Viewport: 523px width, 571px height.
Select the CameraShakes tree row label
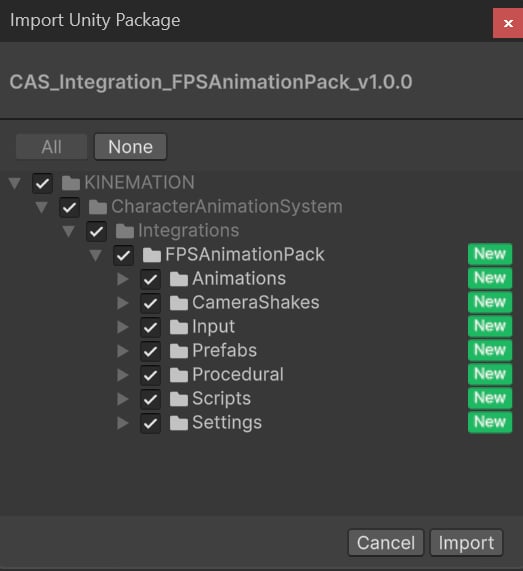pos(256,302)
